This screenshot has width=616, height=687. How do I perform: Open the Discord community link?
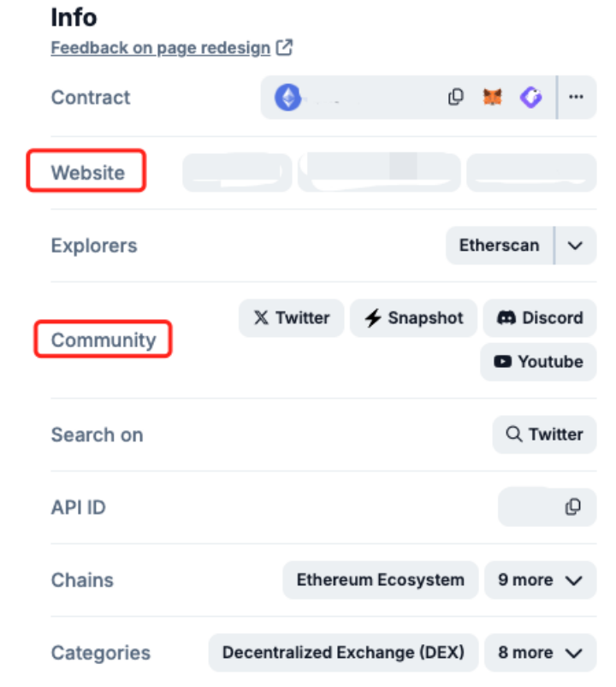pyautogui.click(x=539, y=318)
